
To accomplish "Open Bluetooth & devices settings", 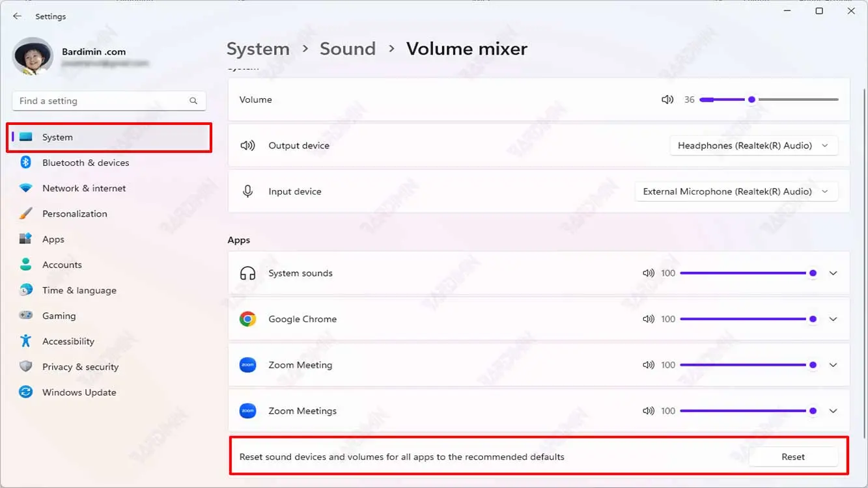I will point(85,163).
